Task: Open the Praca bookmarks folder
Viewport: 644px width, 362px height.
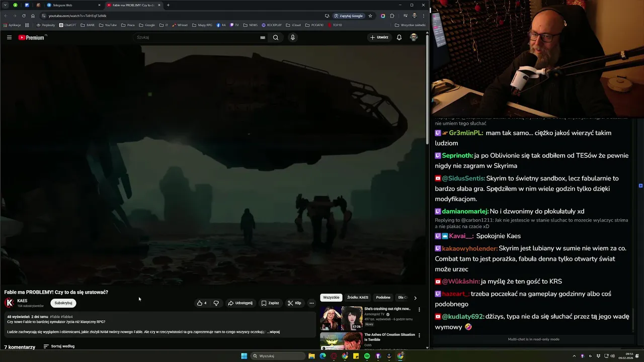Action: (x=128, y=25)
